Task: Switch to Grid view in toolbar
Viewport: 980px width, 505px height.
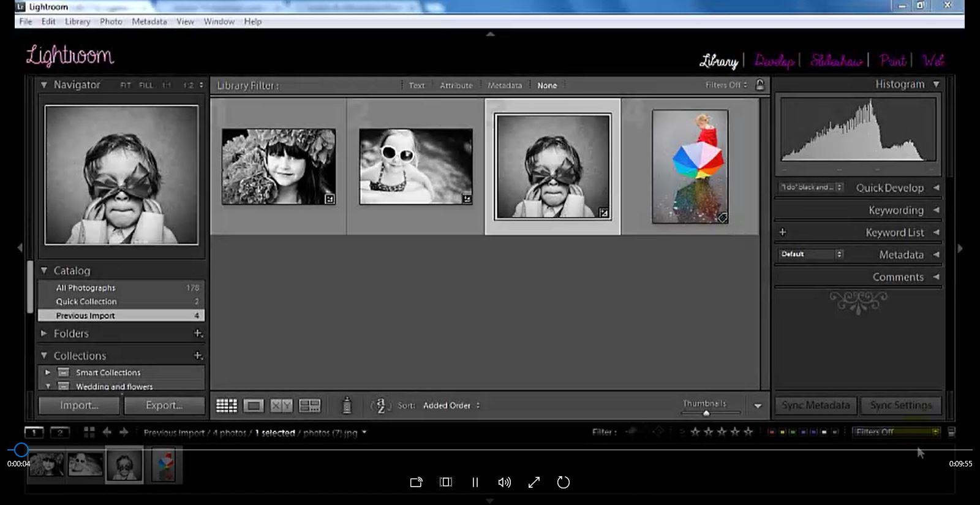Action: [227, 405]
